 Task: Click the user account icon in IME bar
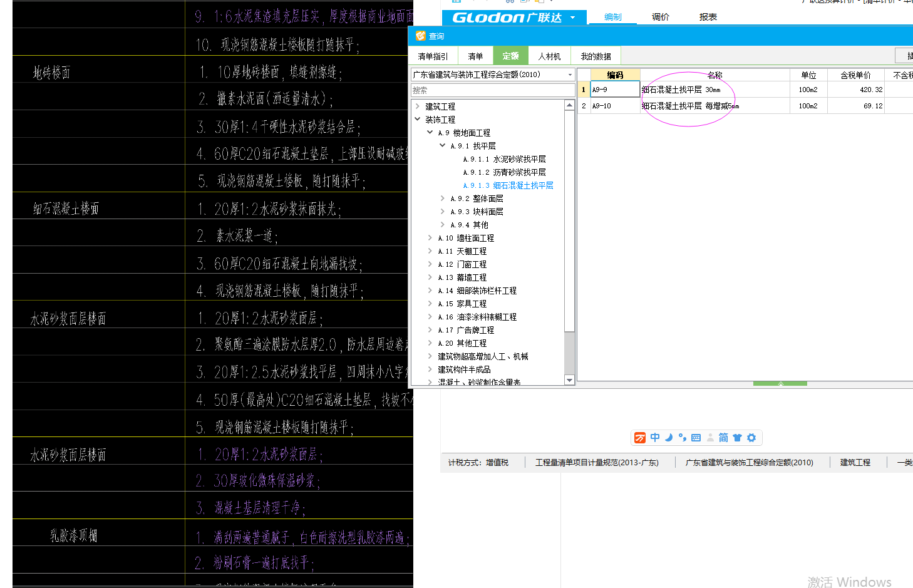(710, 438)
